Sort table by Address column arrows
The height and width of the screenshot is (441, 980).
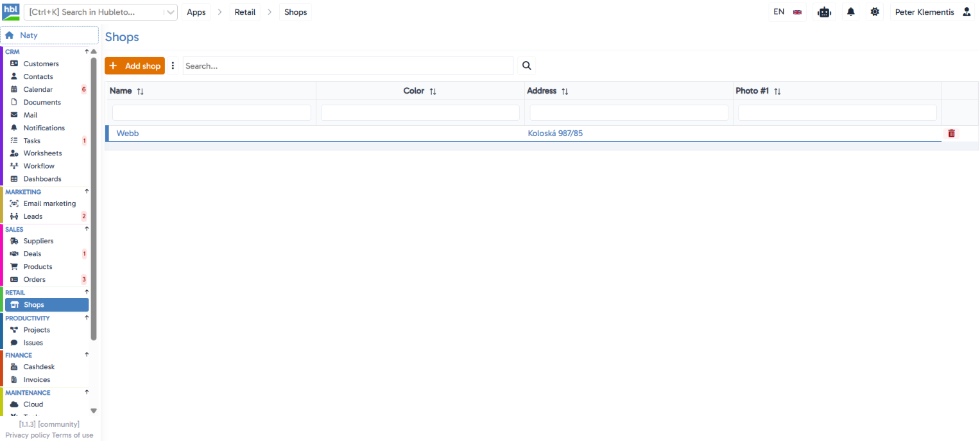(565, 91)
